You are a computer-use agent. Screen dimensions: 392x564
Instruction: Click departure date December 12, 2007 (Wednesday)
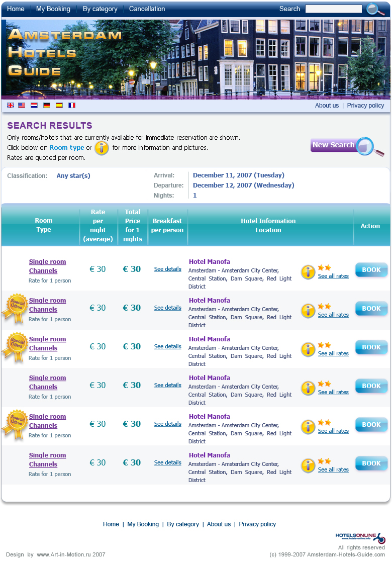pos(243,185)
